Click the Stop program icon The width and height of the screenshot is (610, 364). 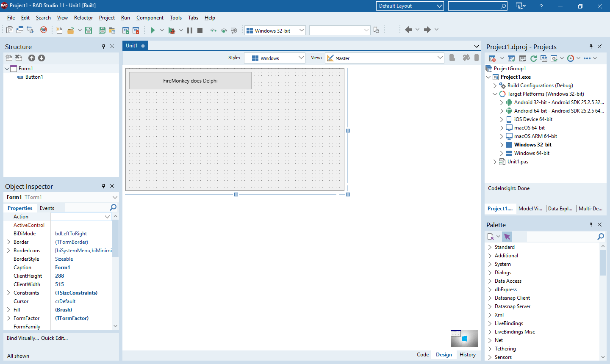coord(200,30)
